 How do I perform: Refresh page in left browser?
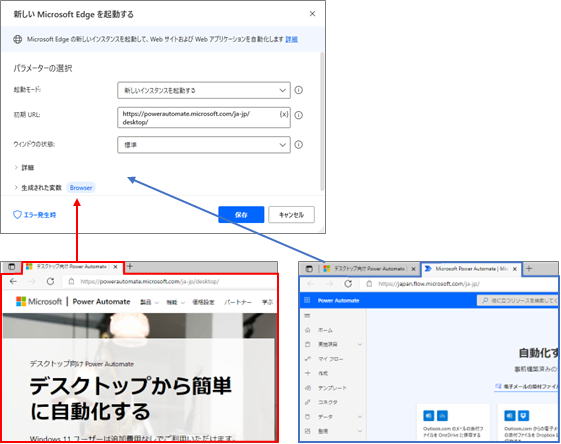click(x=50, y=282)
